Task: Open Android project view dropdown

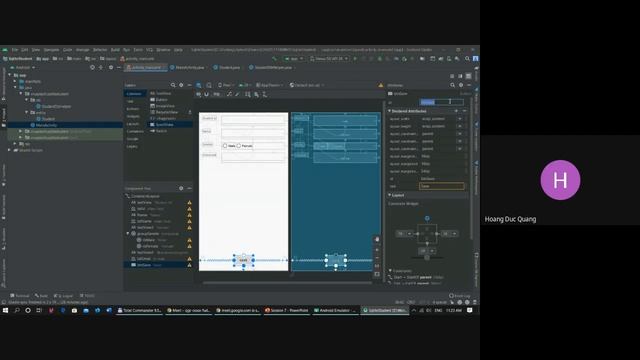Action: (24, 67)
